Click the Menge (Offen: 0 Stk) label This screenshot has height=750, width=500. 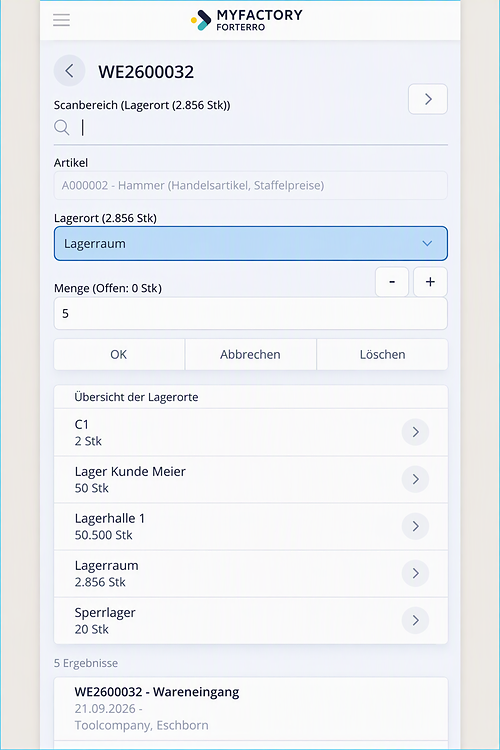tap(108, 288)
